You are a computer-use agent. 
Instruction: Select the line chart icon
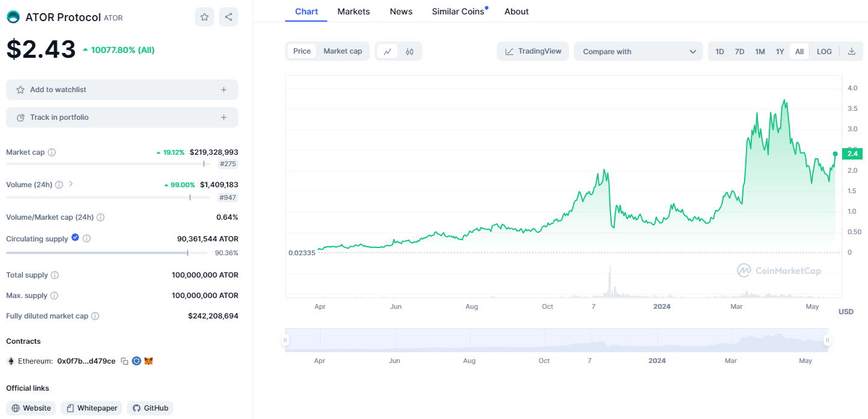pos(387,52)
